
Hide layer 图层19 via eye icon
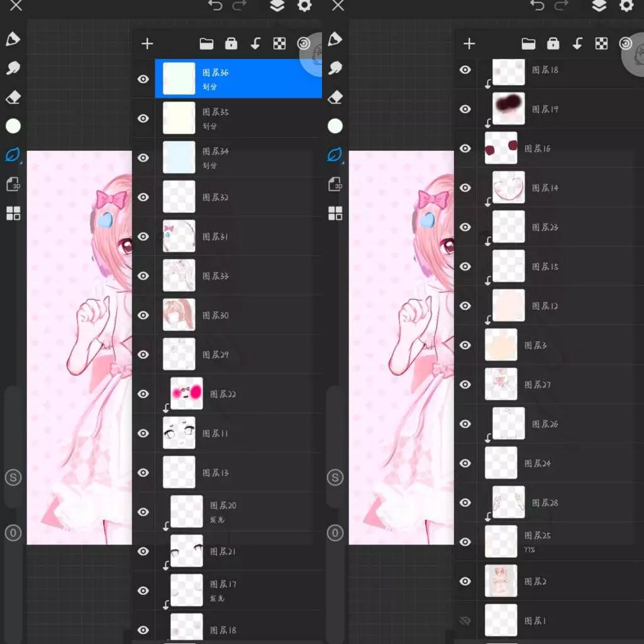465,109
